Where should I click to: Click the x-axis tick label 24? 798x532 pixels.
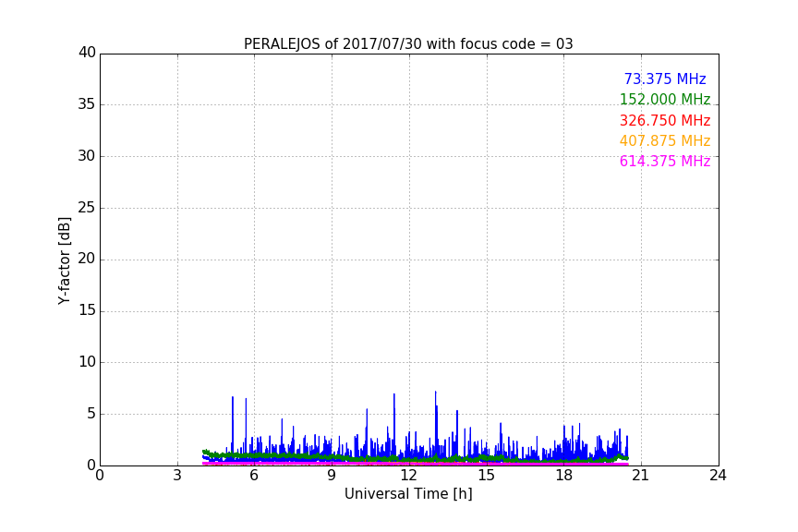[x=718, y=476]
